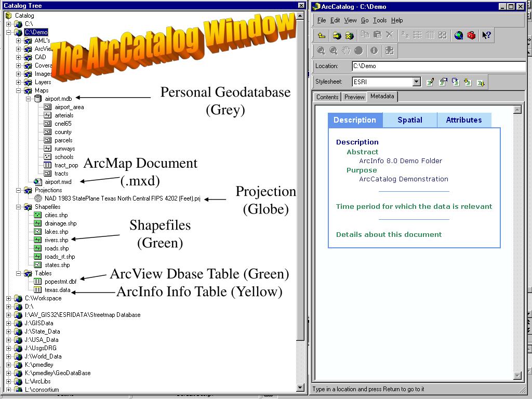532x399 pixels.
Task: Click the Paste toolbar icon
Action: (x=377, y=35)
